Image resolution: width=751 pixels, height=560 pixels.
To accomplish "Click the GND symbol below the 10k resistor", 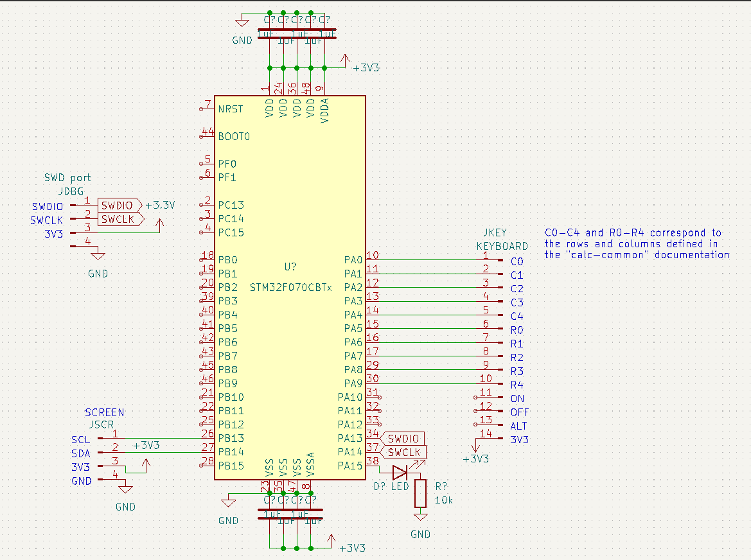I will [x=420, y=518].
